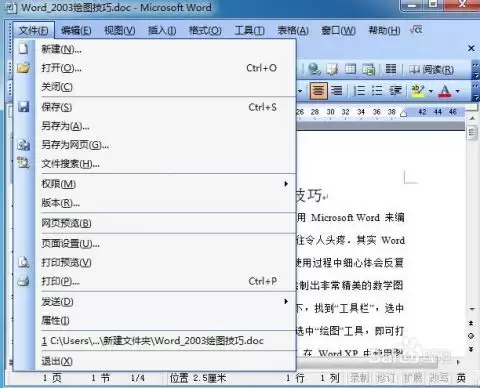Click the Insert Table toolbar icon

[x=350, y=69]
